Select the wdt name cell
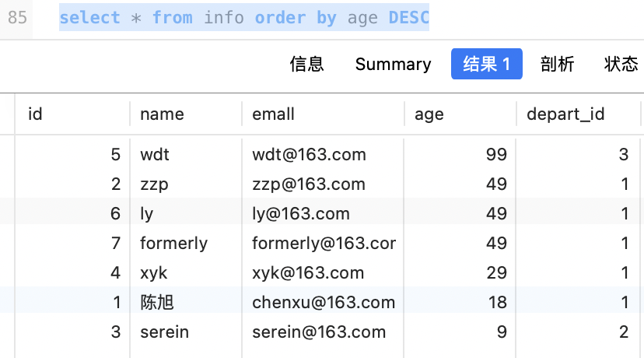 click(x=155, y=155)
